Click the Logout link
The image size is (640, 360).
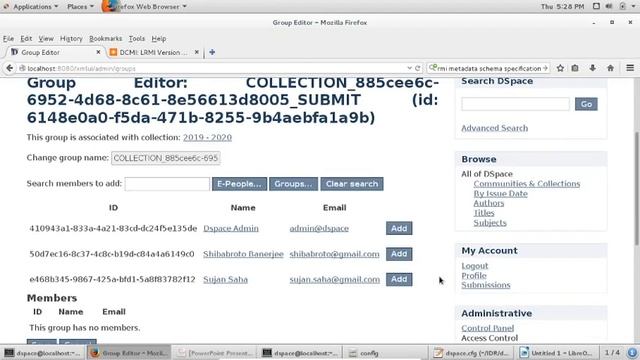point(475,266)
